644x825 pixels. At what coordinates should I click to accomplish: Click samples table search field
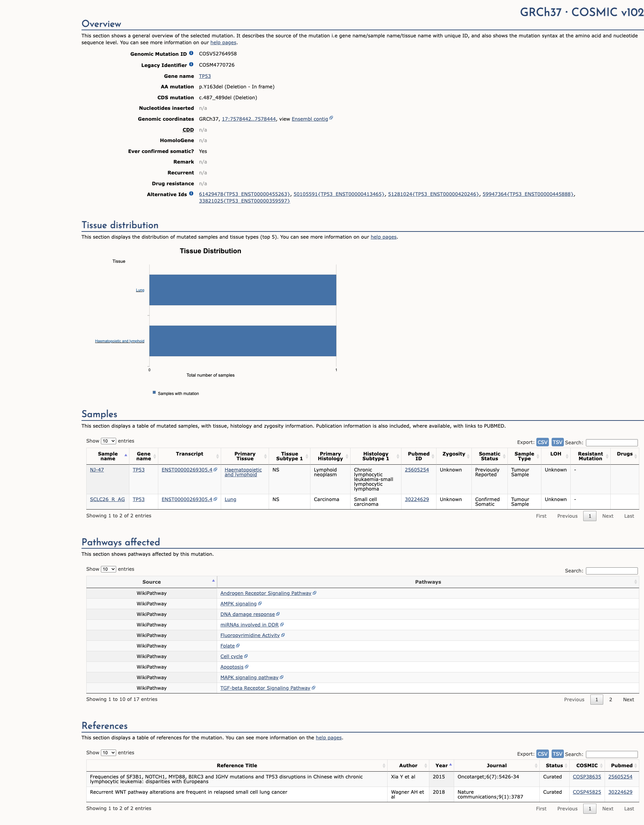point(611,443)
